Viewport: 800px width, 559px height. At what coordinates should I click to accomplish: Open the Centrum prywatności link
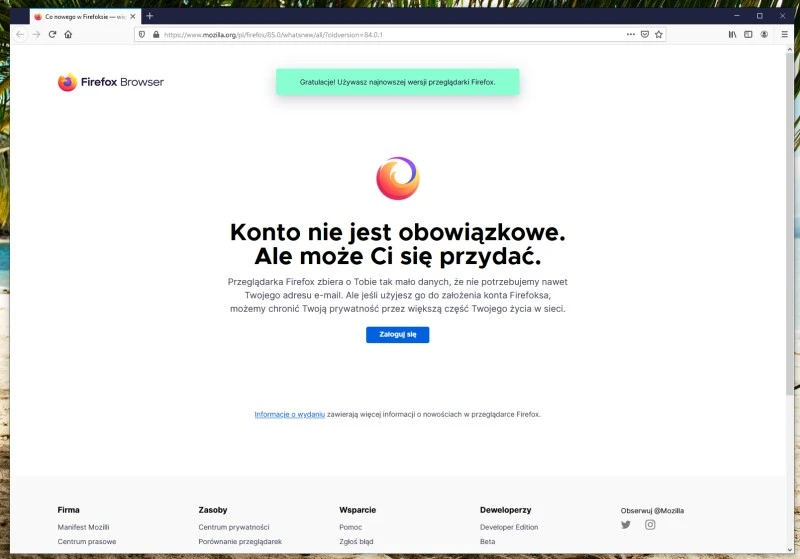[x=234, y=527]
